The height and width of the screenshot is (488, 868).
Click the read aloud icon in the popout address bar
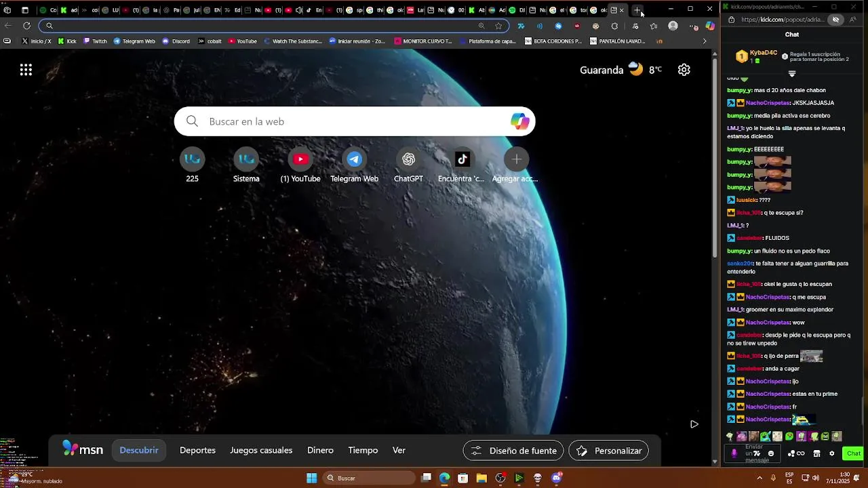853,20
